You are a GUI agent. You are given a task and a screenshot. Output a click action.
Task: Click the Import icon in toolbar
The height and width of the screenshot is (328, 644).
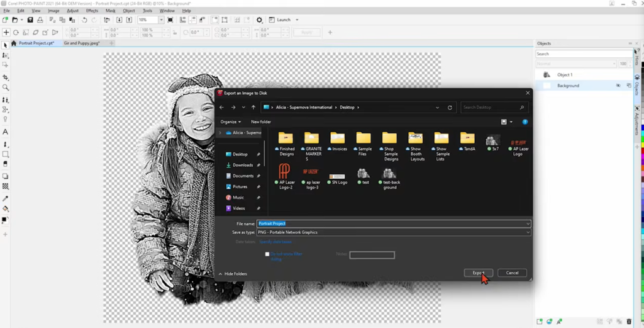[x=119, y=20]
